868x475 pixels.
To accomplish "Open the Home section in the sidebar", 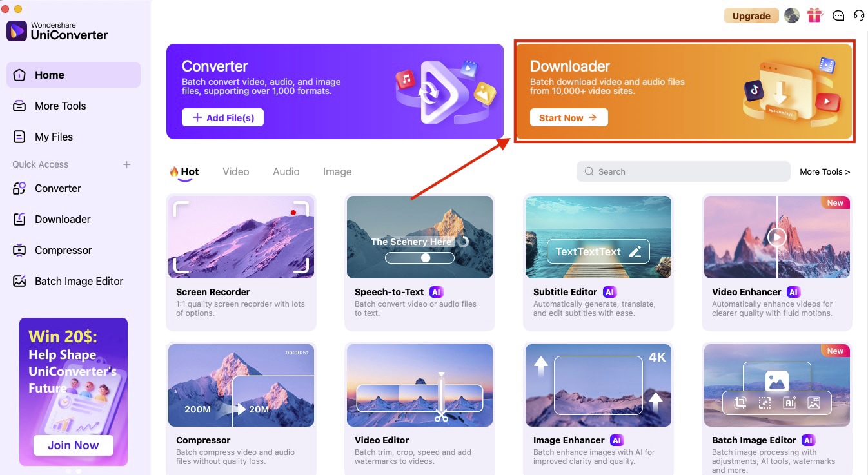I will click(x=74, y=75).
